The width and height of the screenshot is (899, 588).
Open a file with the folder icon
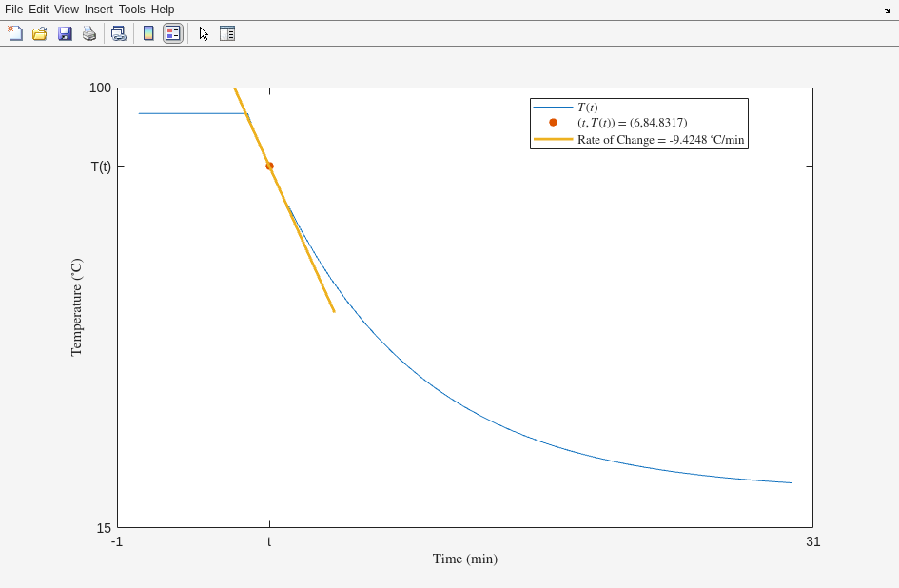[40, 33]
